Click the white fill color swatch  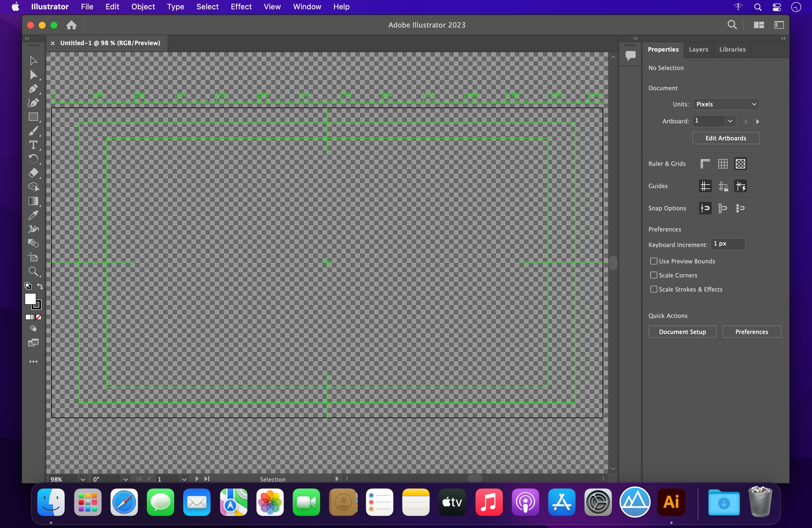point(30,299)
